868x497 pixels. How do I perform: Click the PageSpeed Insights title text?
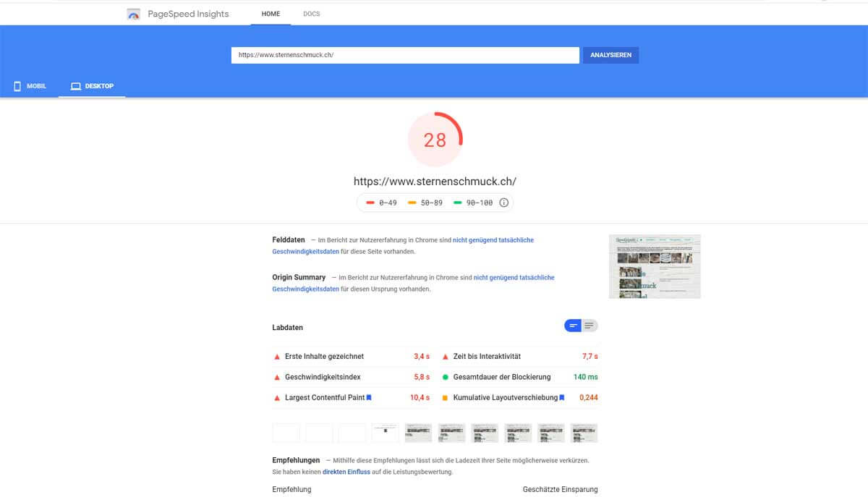coord(187,14)
